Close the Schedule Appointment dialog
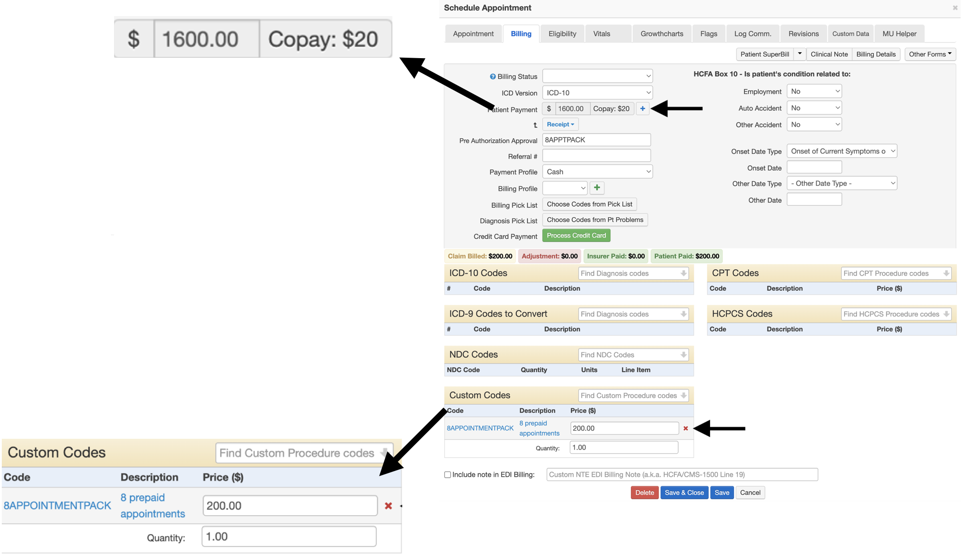Screen dimensions: 970x560 tap(955, 8)
